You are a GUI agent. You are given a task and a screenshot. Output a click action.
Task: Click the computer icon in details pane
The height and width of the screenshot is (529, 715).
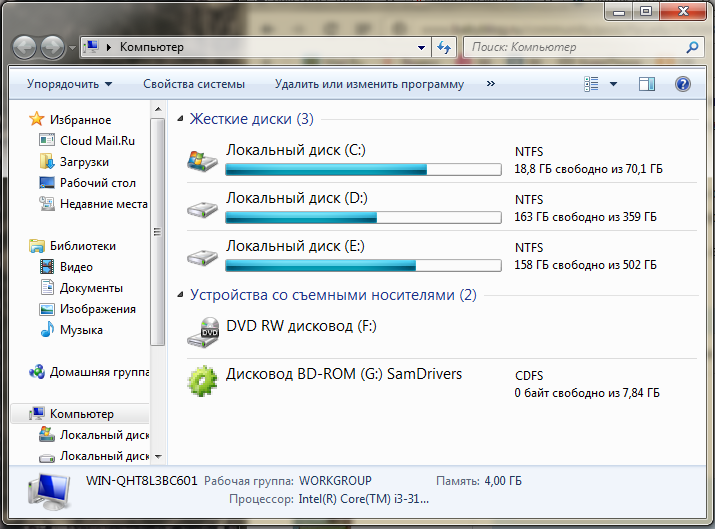click(49, 492)
